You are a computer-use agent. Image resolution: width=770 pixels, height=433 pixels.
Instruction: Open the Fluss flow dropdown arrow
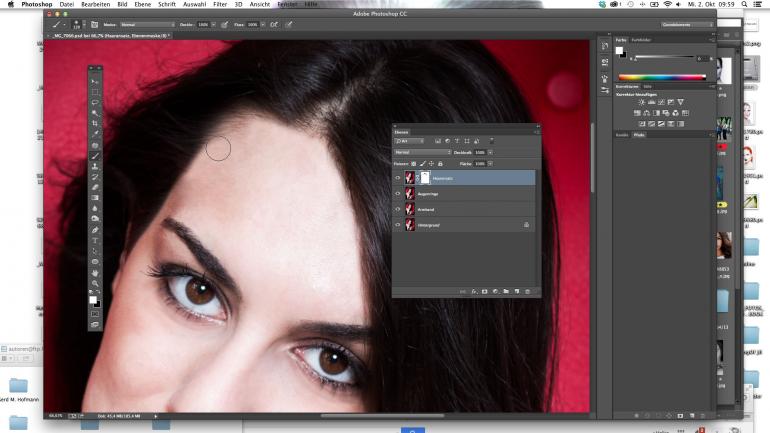click(263, 25)
